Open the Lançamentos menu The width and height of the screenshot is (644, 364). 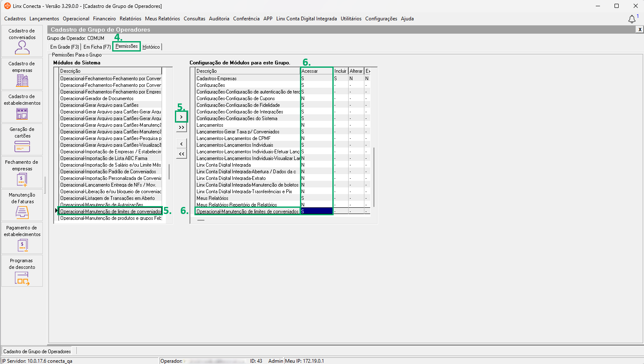[44, 19]
